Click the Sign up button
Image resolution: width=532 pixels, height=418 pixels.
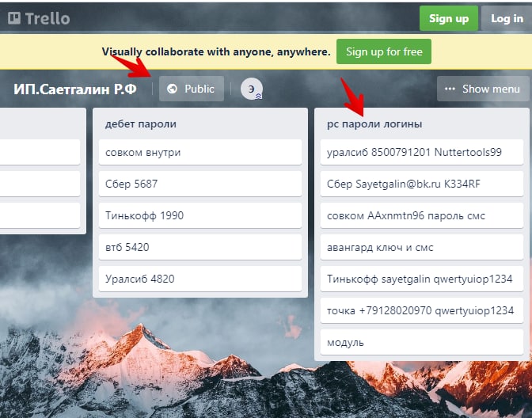449,18
